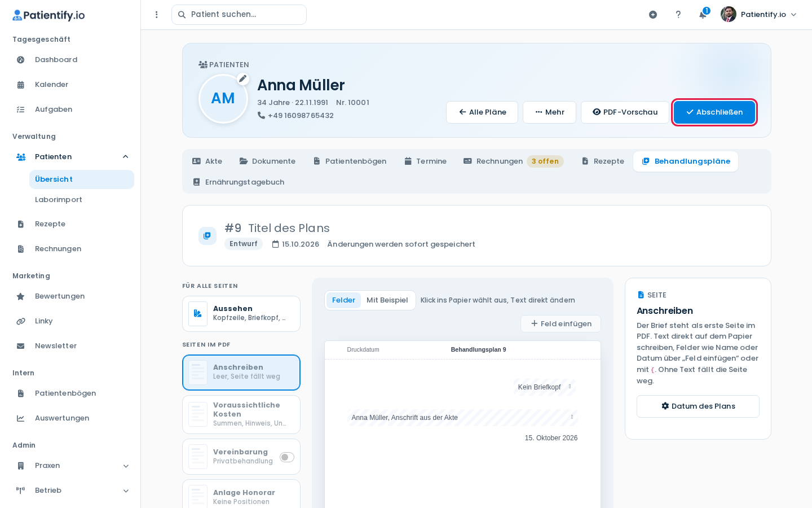Image resolution: width=812 pixels, height=508 pixels.
Task: Open the Aussehen settings card
Action: click(241, 314)
